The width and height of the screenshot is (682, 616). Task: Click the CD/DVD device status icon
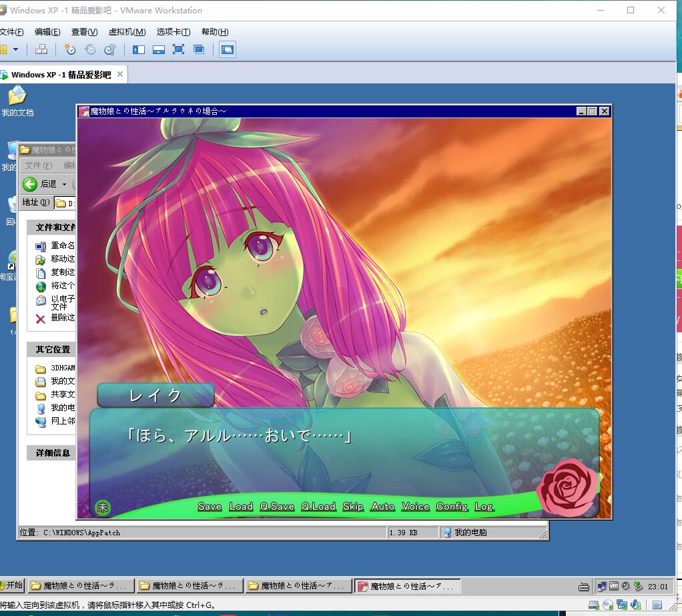tap(608, 605)
